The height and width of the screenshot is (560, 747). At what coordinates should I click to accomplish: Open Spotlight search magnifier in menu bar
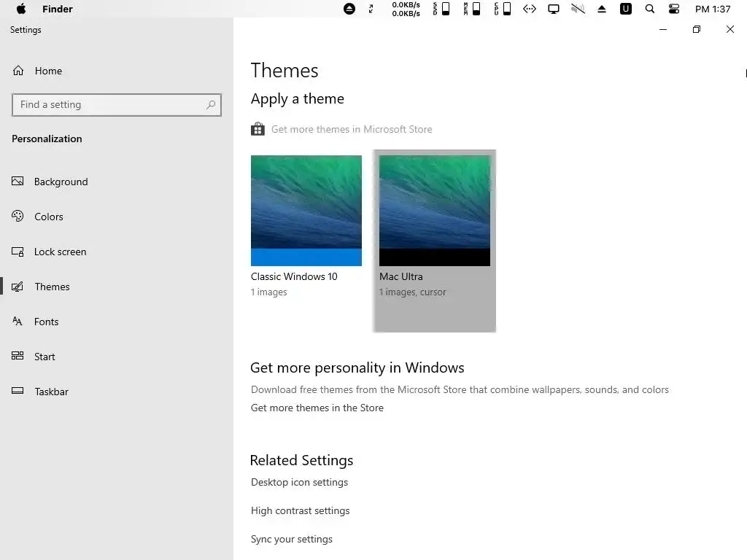coord(650,9)
